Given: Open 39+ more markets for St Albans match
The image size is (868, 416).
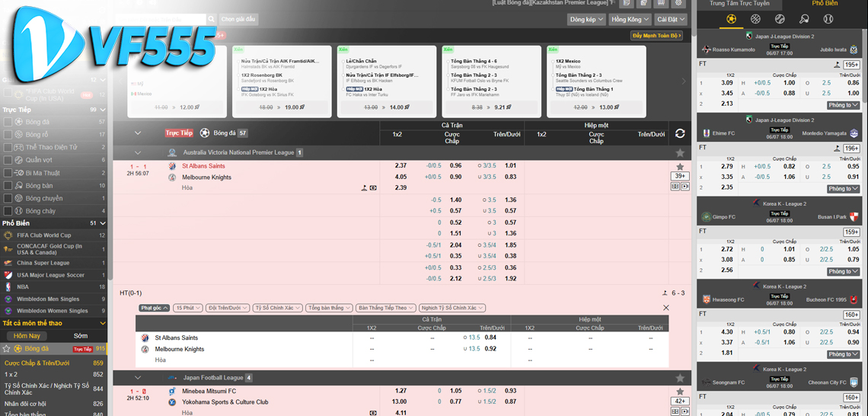Looking at the screenshot, I should [x=680, y=176].
